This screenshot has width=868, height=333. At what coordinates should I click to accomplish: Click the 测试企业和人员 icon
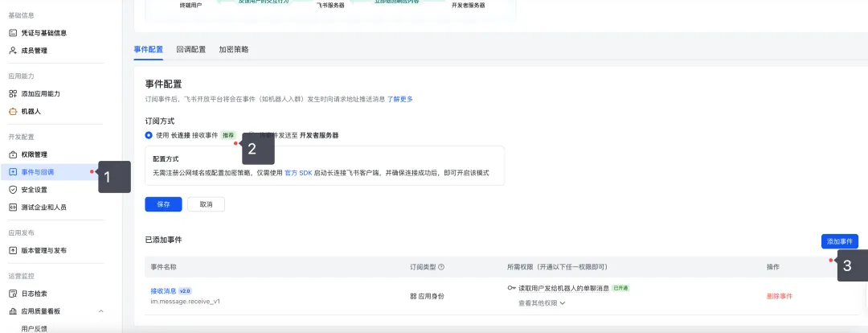click(x=13, y=208)
